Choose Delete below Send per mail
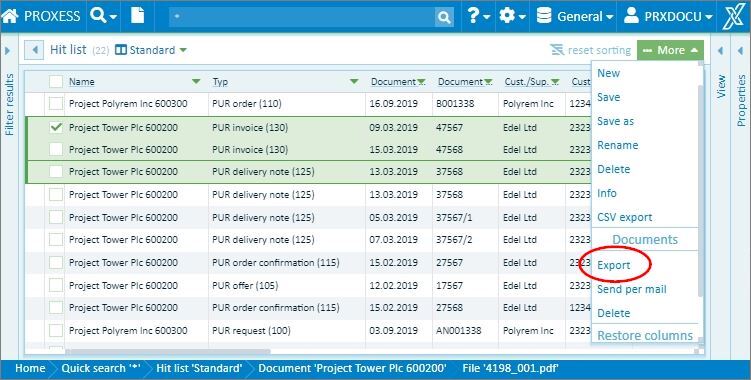This screenshot has width=751, height=380. click(x=614, y=313)
